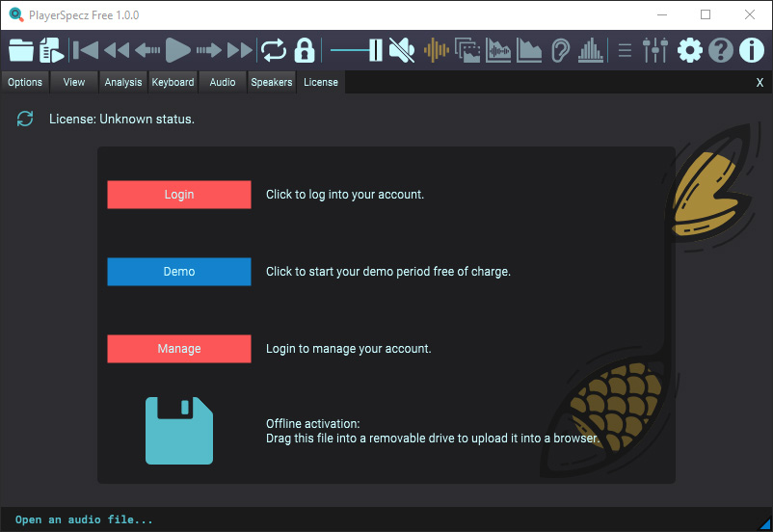Viewport: 773px width, 532px height.
Task: Skip to the start of the track
Action: (85, 50)
